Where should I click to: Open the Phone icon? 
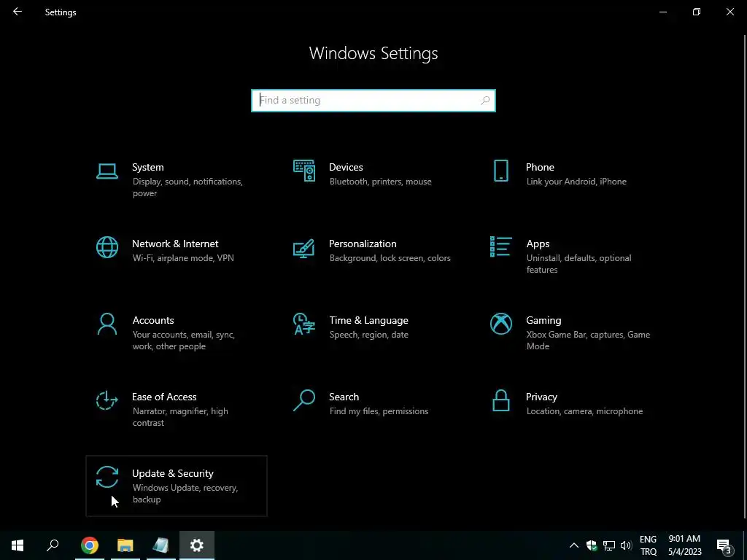pyautogui.click(x=500, y=171)
